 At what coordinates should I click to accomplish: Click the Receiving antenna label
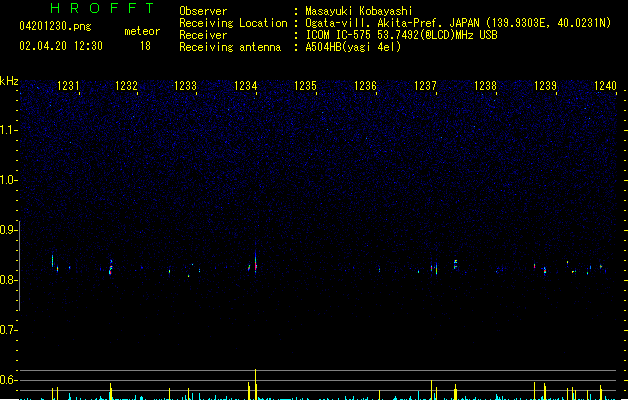point(230,47)
